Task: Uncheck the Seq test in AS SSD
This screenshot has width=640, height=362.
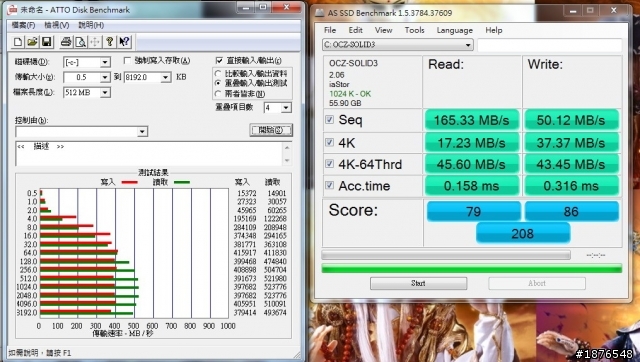Action: tap(329, 120)
